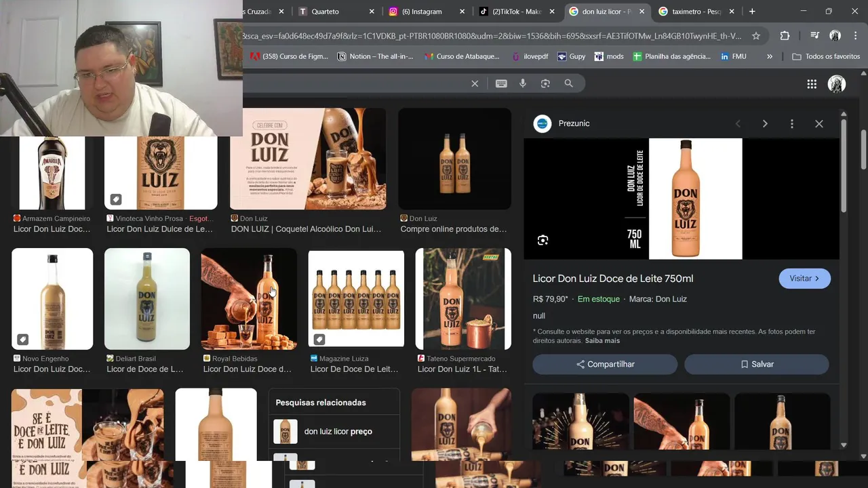
Task: Open a new browser tab
Action: 752,12
